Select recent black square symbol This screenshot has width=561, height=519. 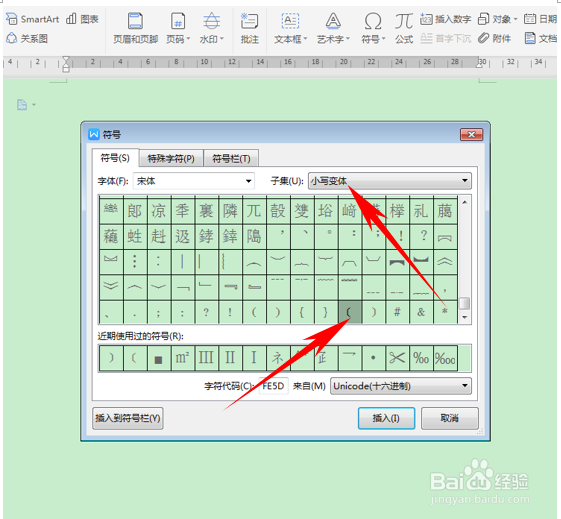pyautogui.click(x=158, y=357)
